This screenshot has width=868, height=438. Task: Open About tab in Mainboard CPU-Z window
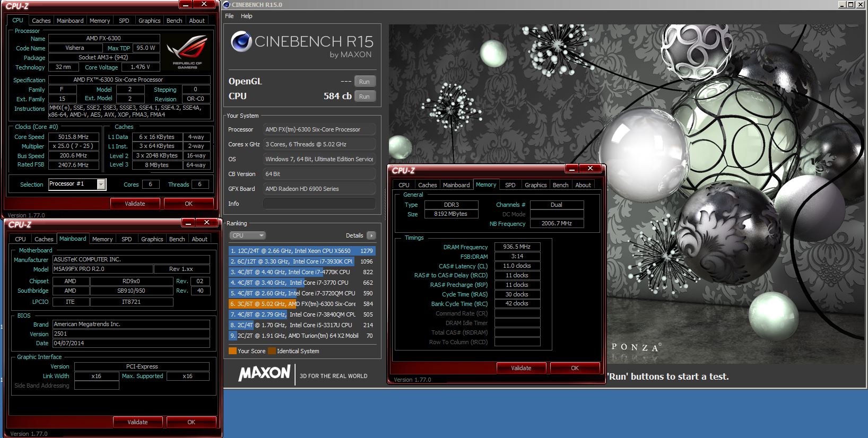[199, 239]
